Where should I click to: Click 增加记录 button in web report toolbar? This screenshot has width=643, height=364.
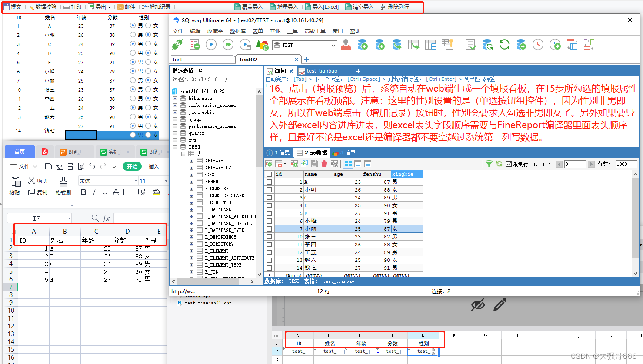click(156, 7)
